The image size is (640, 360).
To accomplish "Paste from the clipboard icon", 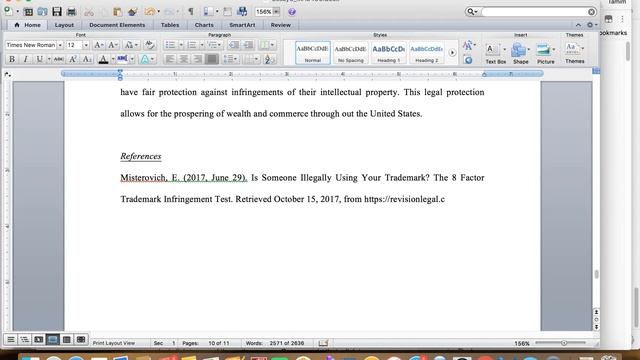I will click(x=118, y=12).
